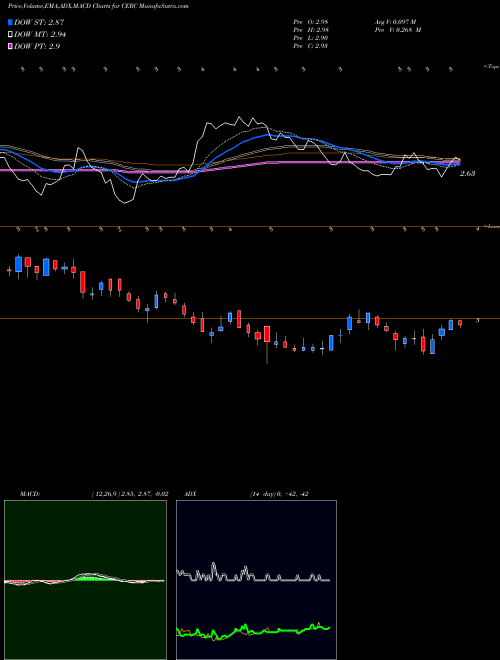Viewport: 500px width, 660px height.
Task: Open the MACD indicator chart thumbnail
Action: click(85, 580)
